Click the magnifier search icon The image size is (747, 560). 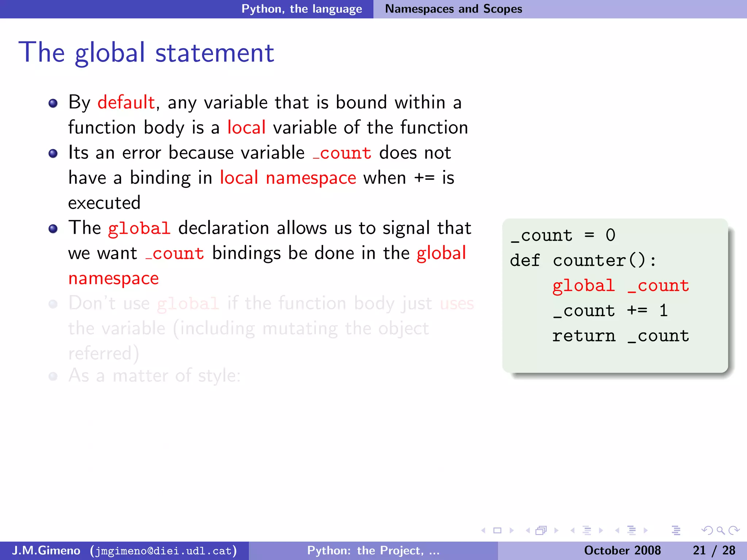720,530
